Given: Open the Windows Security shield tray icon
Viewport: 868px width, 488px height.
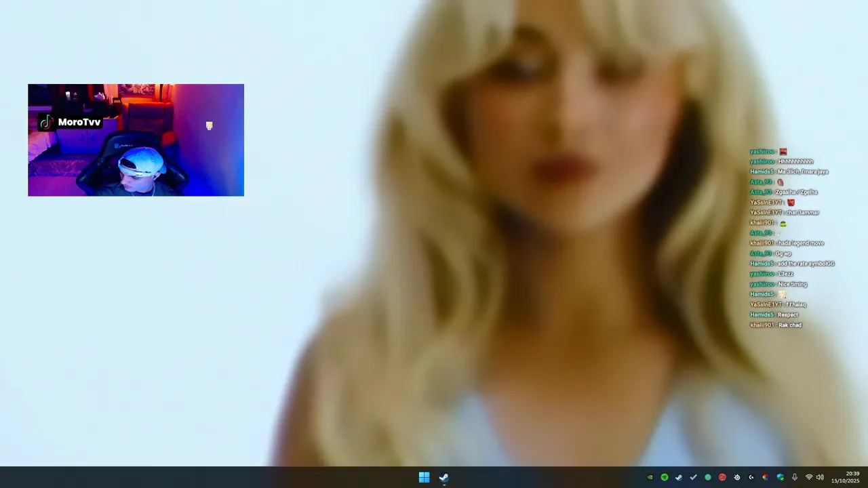Looking at the screenshot, I should tap(780, 477).
